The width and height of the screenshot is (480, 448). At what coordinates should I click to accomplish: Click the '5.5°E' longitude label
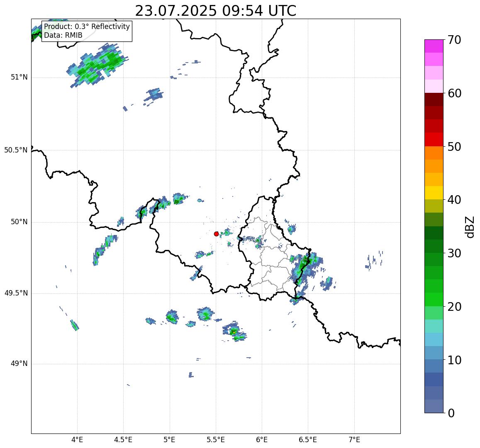216,440
